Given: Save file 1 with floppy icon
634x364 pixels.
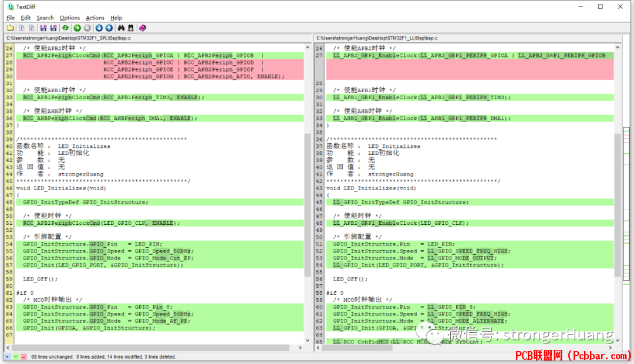Looking at the screenshot, I should click(43, 28).
